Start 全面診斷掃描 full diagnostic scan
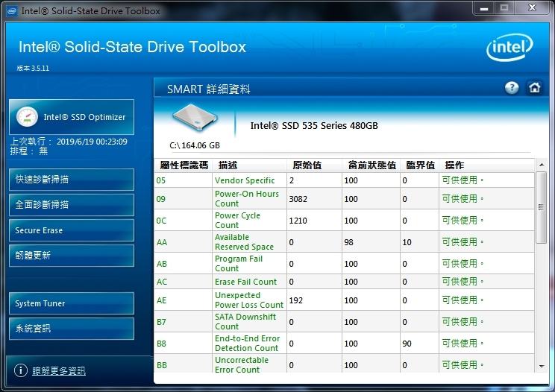The width and height of the screenshot is (555, 392). pos(72,205)
